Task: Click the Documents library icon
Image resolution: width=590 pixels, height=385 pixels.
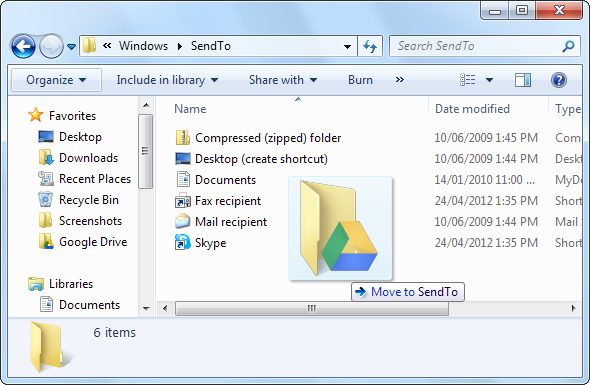Action: click(46, 304)
